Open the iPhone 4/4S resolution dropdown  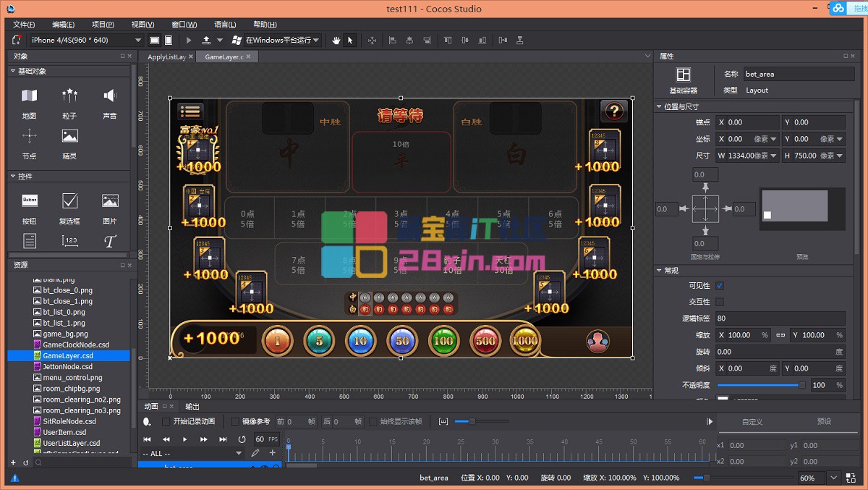point(86,41)
